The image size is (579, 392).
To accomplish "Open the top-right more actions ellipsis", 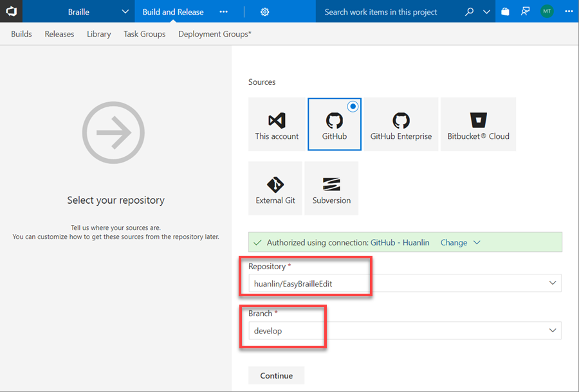I will pos(569,12).
